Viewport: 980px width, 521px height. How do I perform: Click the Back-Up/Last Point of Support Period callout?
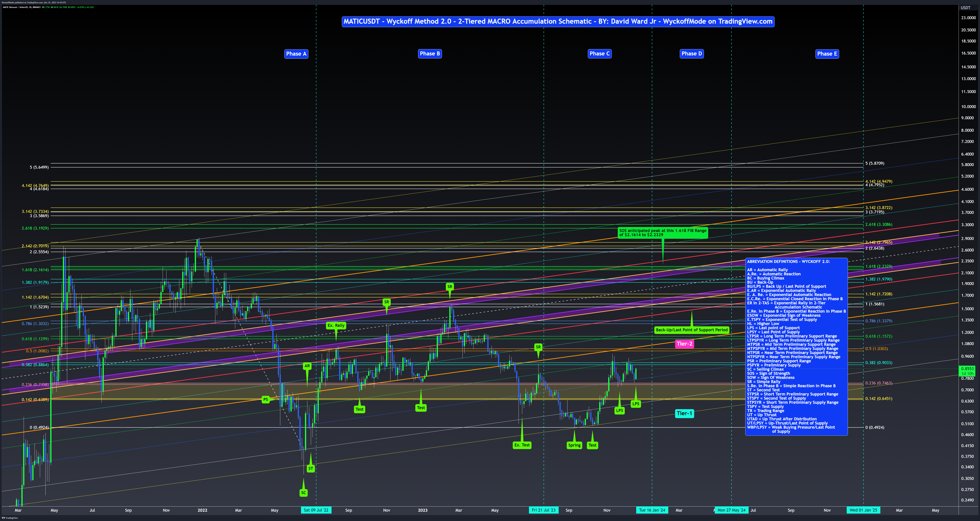point(692,330)
